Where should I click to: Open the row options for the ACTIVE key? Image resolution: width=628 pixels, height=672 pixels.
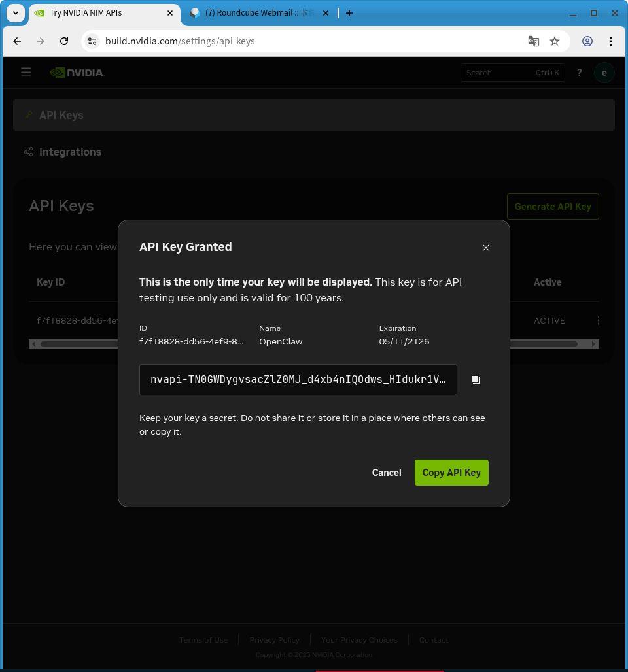[x=599, y=320]
